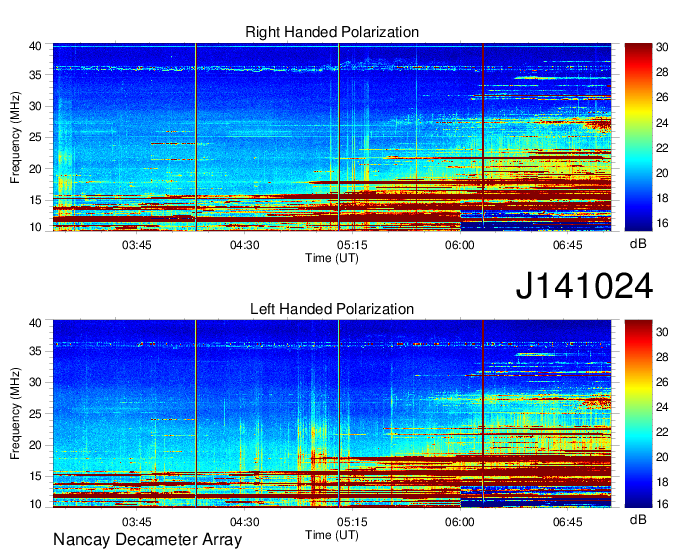Click "Frequency (MHz)" axis label of Left Handed plot

click(15, 414)
